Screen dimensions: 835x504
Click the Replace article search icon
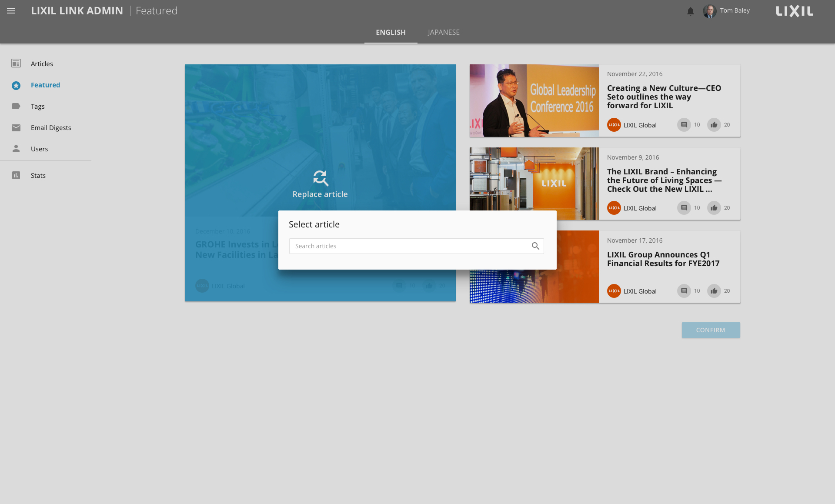click(321, 178)
